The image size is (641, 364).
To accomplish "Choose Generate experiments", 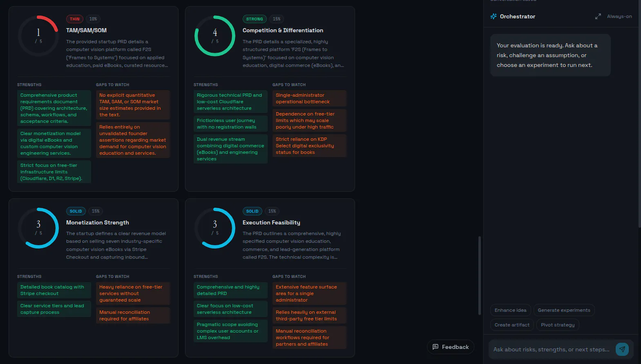I will tap(564, 310).
